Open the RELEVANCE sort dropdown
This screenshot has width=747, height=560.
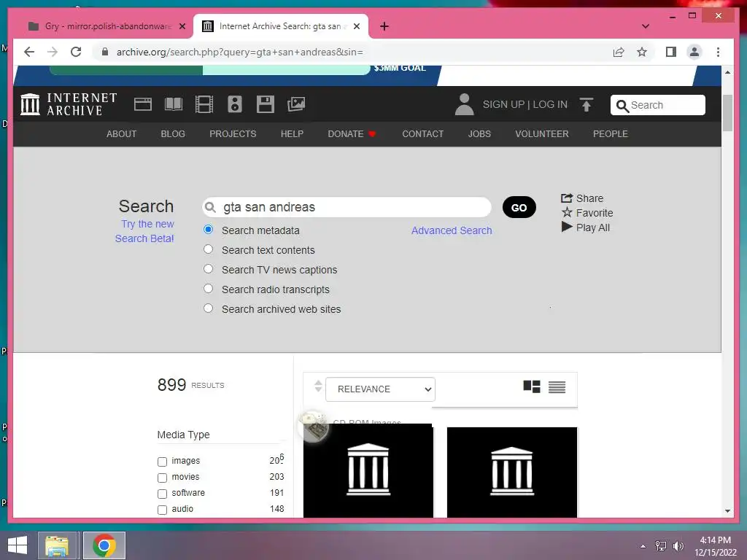coord(380,389)
